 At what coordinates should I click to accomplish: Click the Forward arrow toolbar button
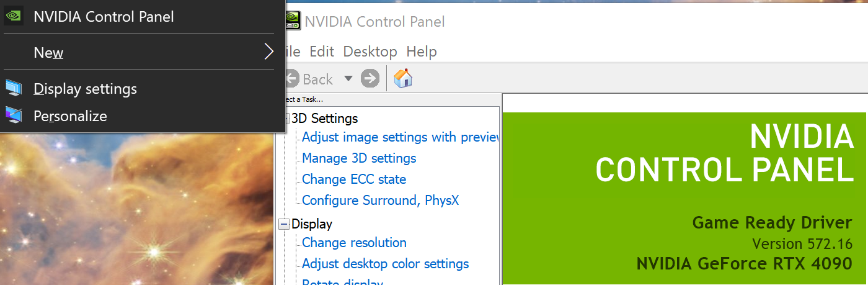coord(370,79)
